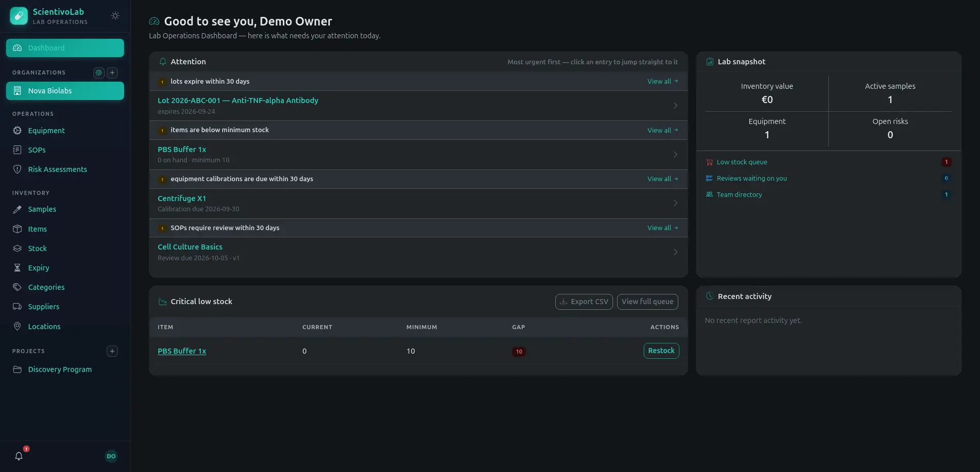The image size is (980, 472).
Task: Add a new organization plus icon
Action: (x=113, y=72)
